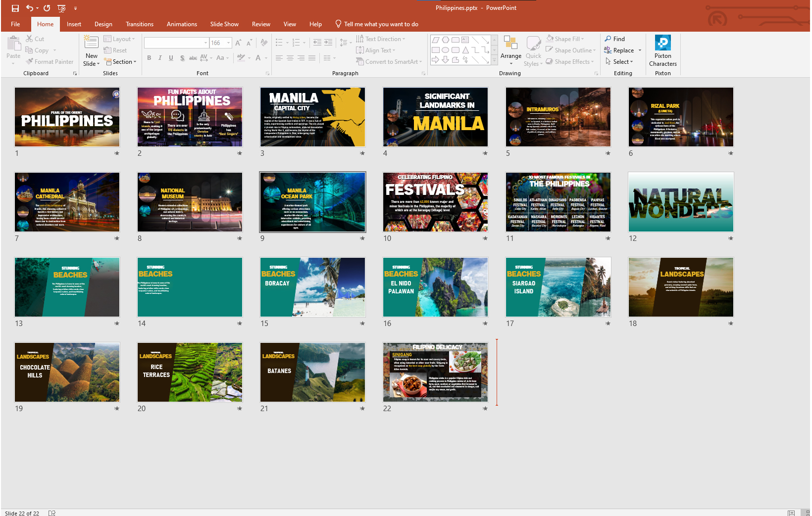Click the New Slide icon
The height and width of the screenshot is (516, 812).
[91, 42]
